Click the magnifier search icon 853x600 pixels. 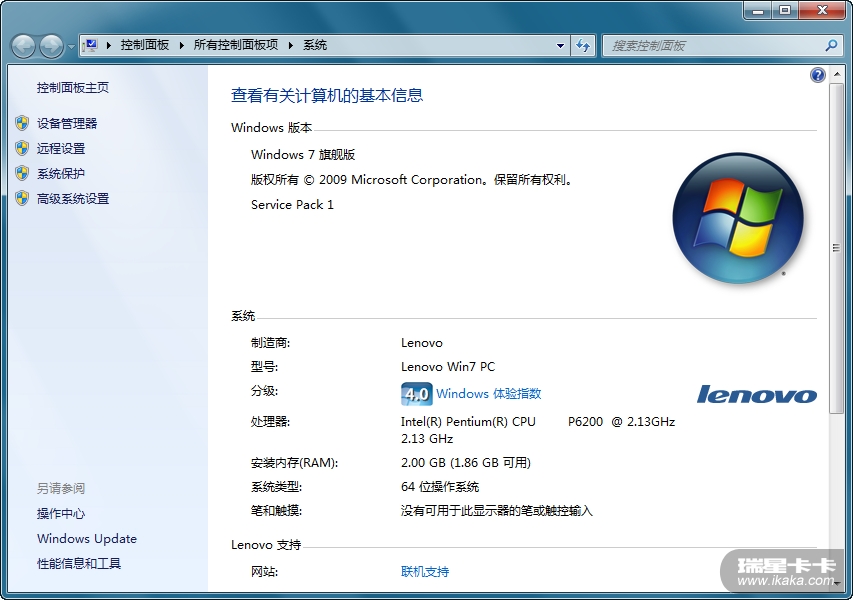pos(831,46)
